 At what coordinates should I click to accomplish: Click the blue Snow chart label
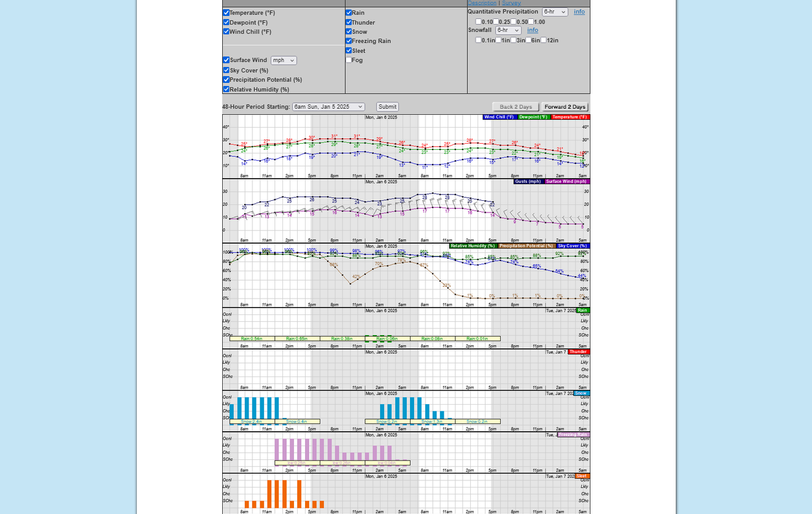[581, 393]
